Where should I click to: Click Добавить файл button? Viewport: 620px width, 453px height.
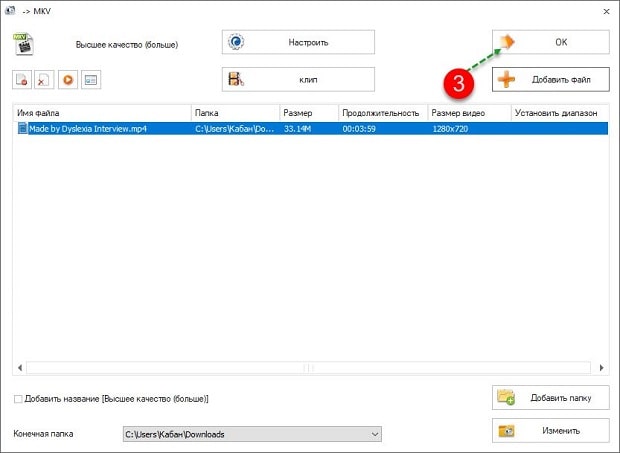tap(550, 79)
